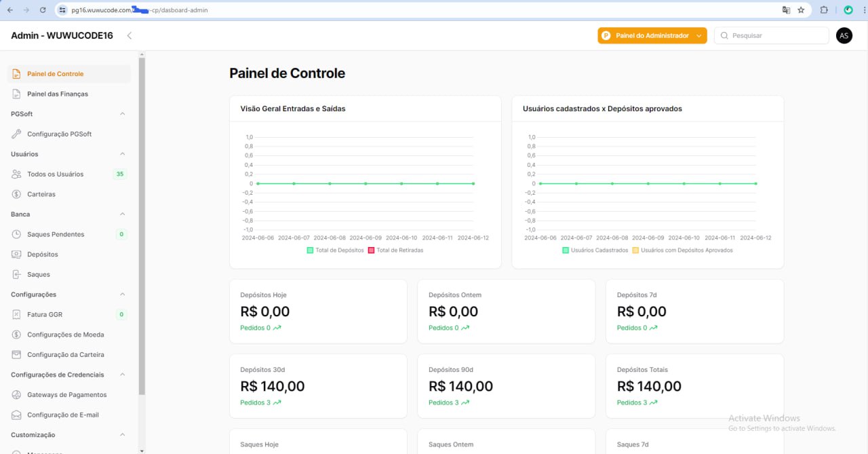Open the AS user avatar menu

tap(844, 35)
